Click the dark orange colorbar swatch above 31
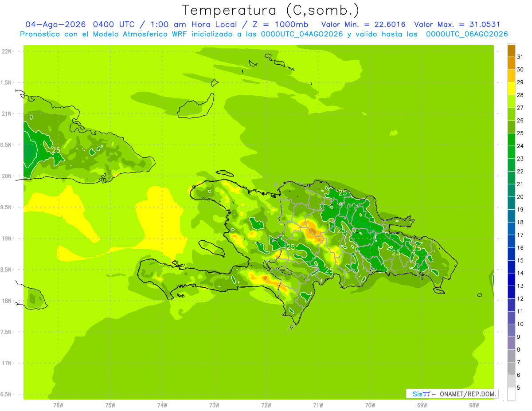The image size is (532, 411). click(511, 51)
